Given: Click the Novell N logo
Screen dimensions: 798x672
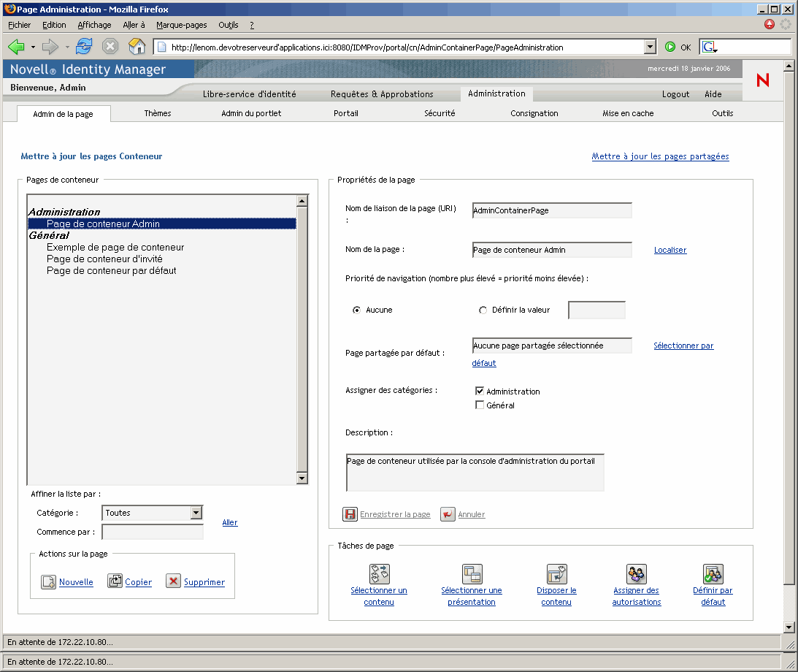Looking at the screenshot, I should click(762, 80).
